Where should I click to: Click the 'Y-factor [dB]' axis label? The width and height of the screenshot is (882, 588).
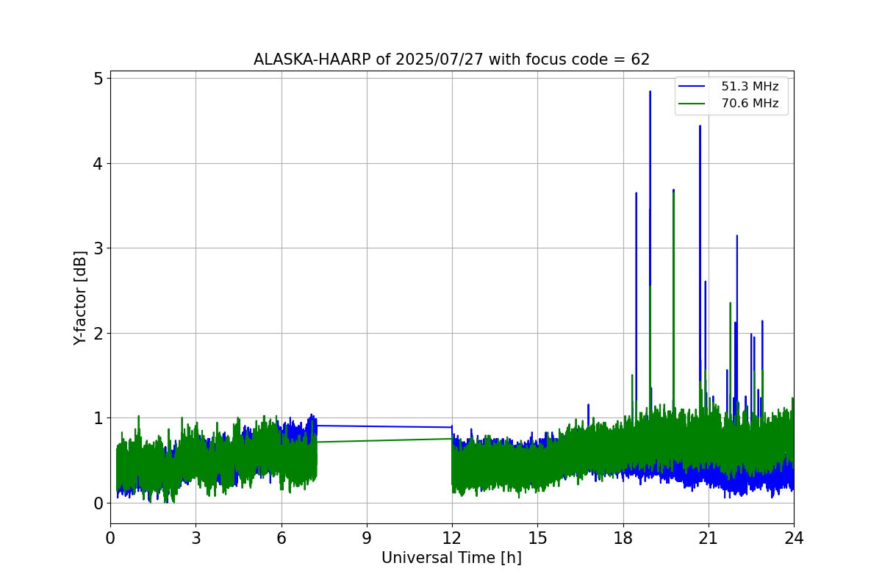(x=80, y=298)
